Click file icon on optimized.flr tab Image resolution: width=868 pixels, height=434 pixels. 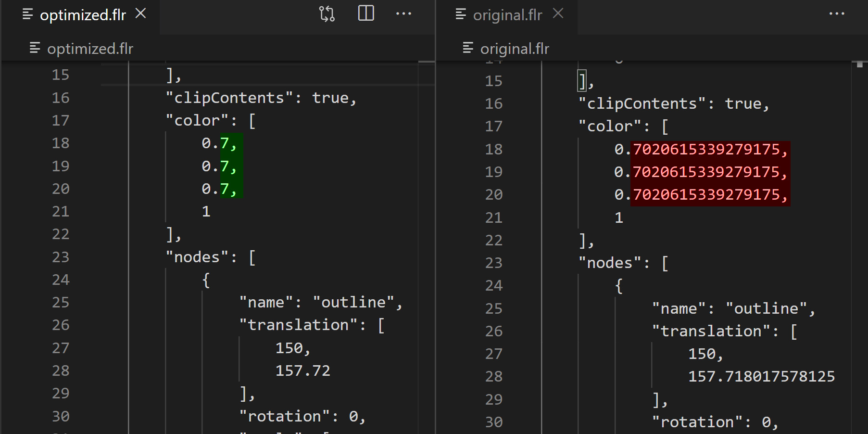point(27,14)
